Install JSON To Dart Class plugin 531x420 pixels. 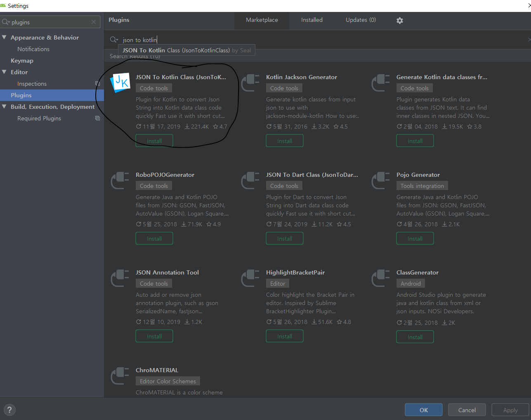(285, 239)
